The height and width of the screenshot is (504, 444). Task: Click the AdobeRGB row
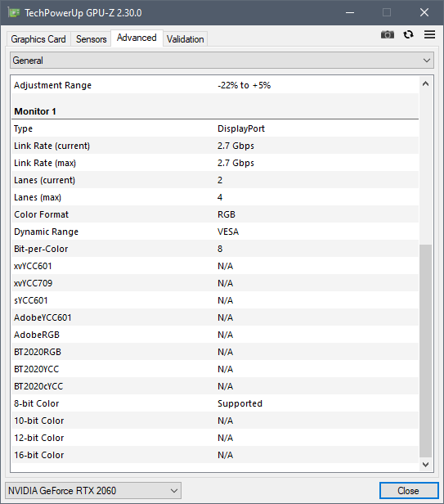(215, 335)
